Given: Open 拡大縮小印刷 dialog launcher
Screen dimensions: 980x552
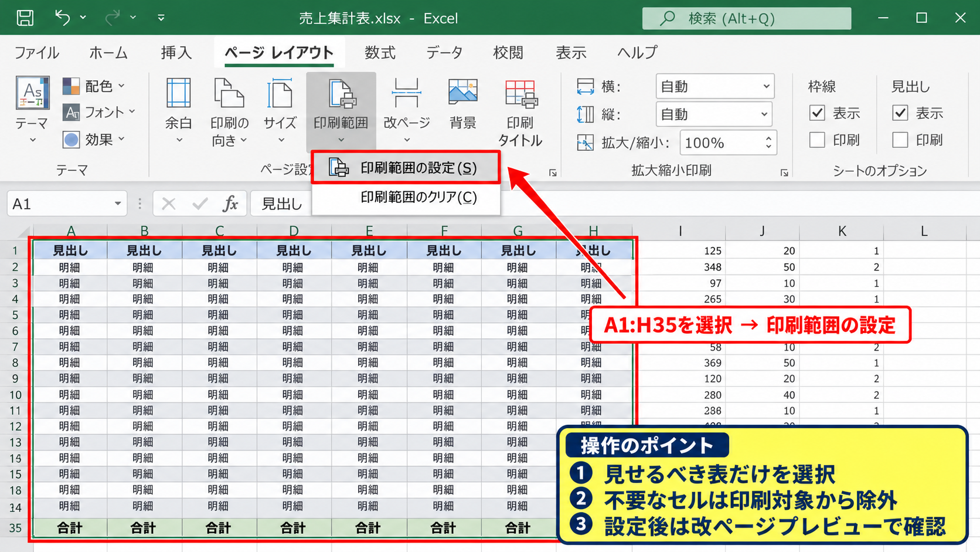Looking at the screenshot, I should point(784,172).
